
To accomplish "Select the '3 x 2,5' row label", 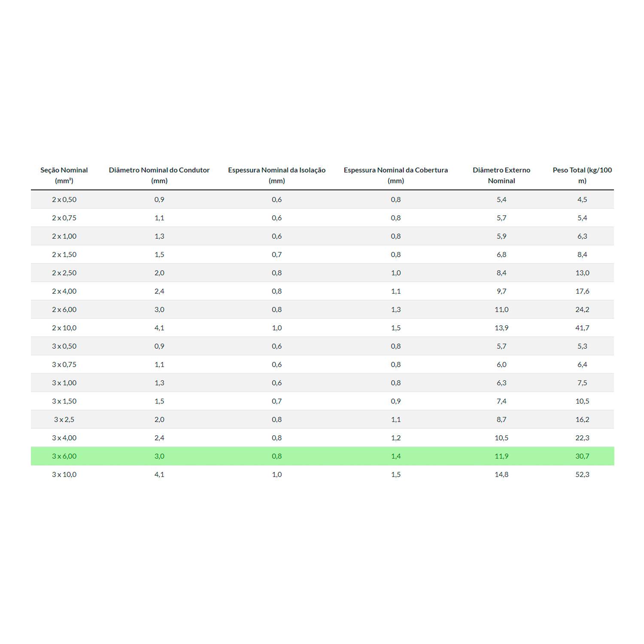I will pos(64,419).
